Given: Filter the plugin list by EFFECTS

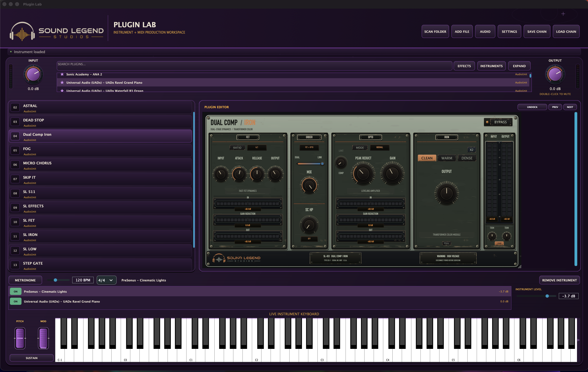Looking at the screenshot, I should coord(464,66).
